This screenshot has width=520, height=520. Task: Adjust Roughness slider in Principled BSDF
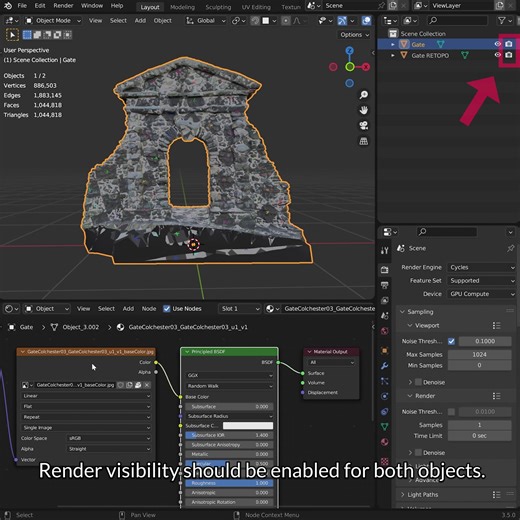coord(229,483)
